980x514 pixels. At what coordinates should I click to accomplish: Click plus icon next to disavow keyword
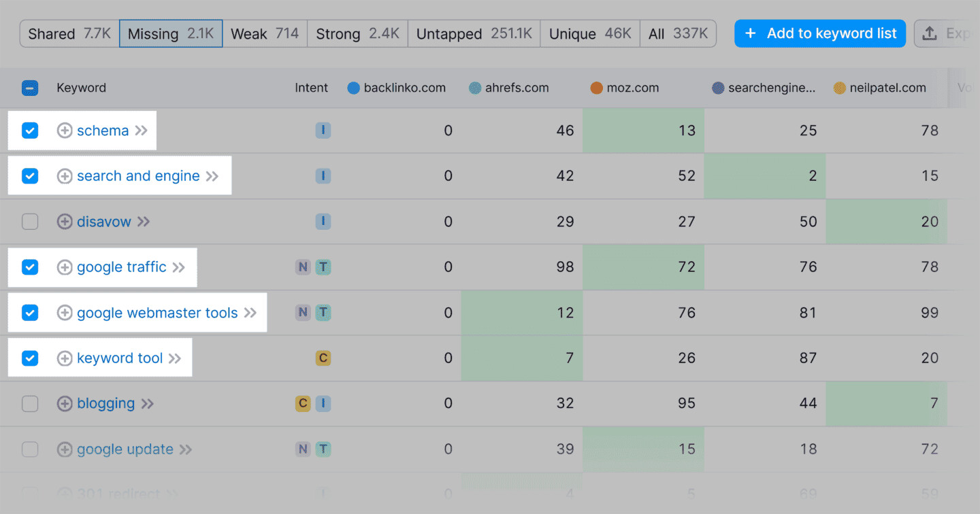pos(65,222)
